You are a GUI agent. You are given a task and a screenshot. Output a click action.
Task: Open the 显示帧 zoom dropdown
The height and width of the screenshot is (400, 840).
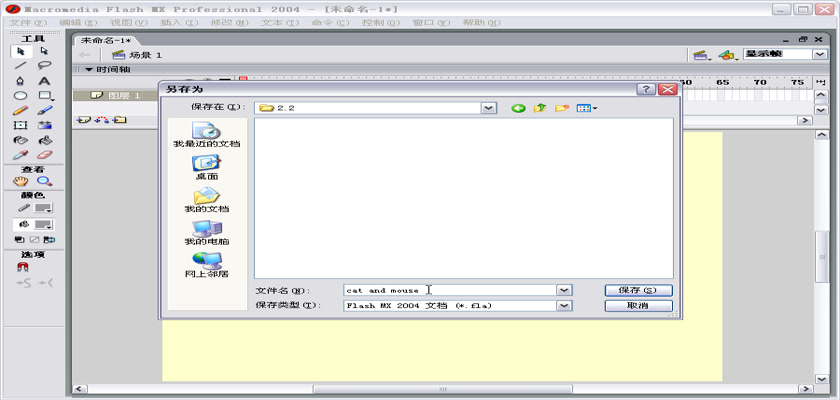click(x=820, y=54)
